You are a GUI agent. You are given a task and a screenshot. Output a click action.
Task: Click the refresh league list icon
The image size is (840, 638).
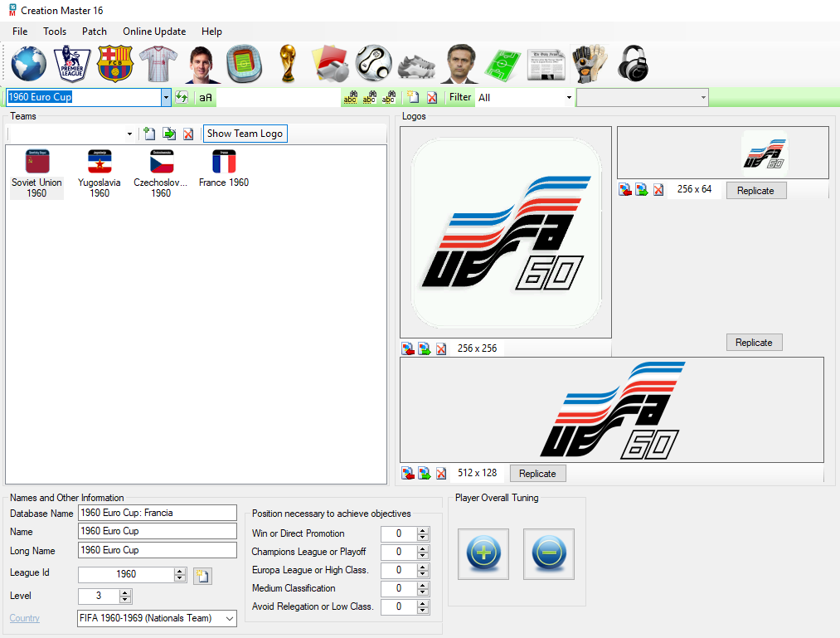pos(182,98)
